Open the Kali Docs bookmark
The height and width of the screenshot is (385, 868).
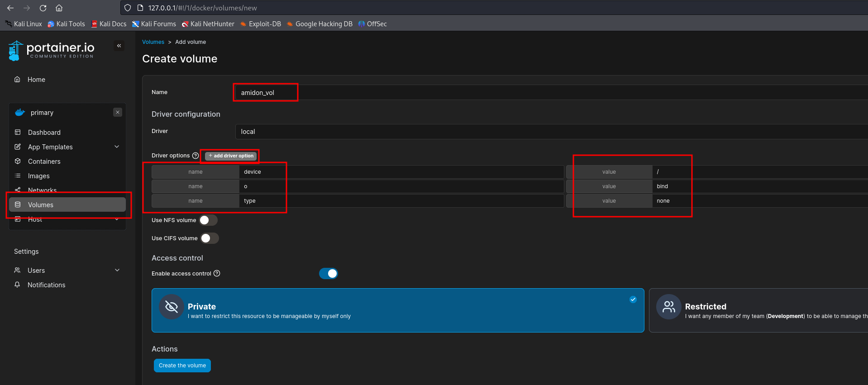109,24
